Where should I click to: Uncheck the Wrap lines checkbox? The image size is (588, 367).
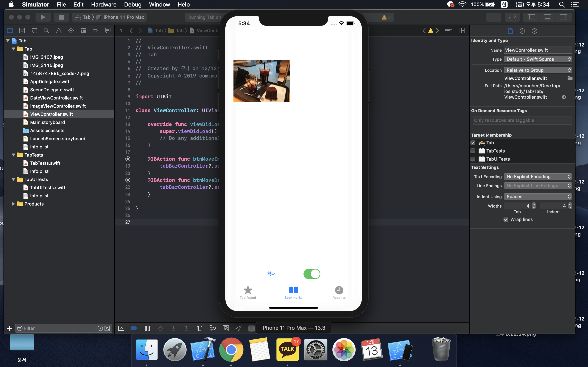506,219
